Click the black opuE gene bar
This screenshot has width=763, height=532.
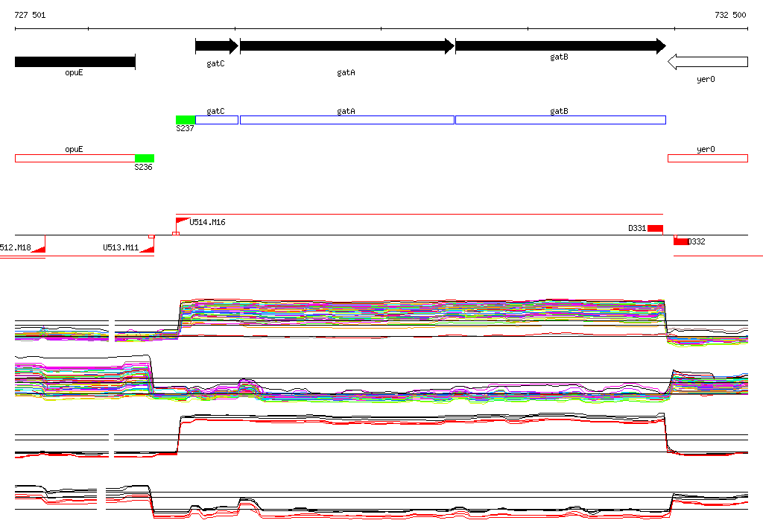tap(75, 62)
